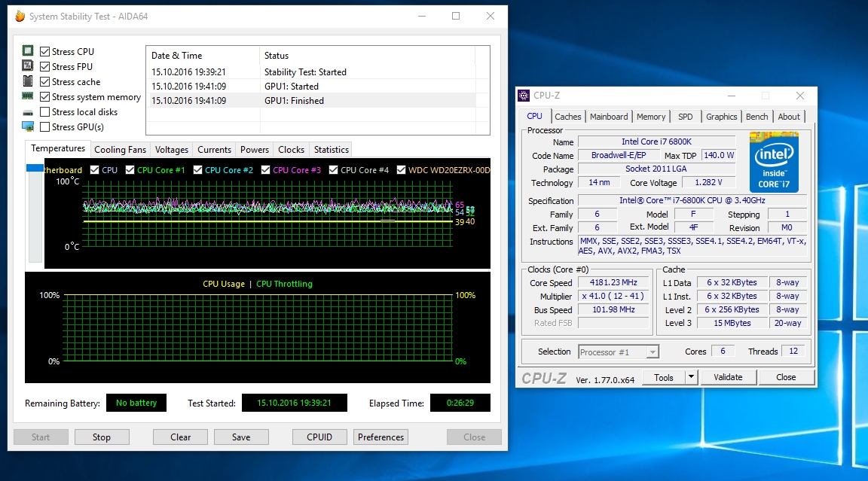Open the About tab in CPU-Z
The height and width of the screenshot is (481, 868).
789,117
